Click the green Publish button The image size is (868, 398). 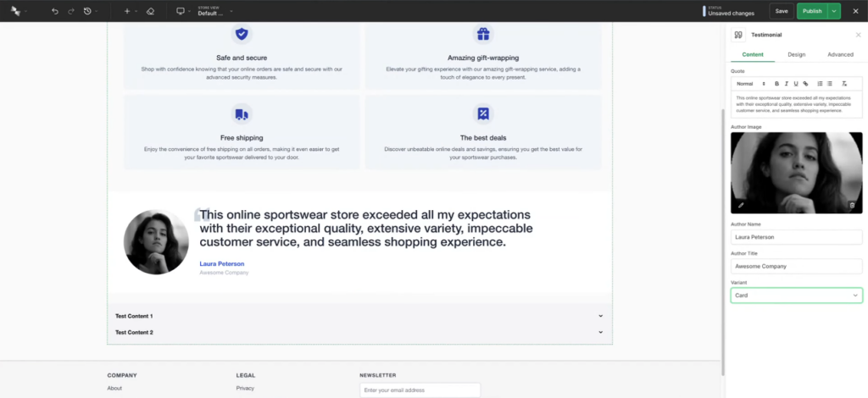(x=812, y=11)
